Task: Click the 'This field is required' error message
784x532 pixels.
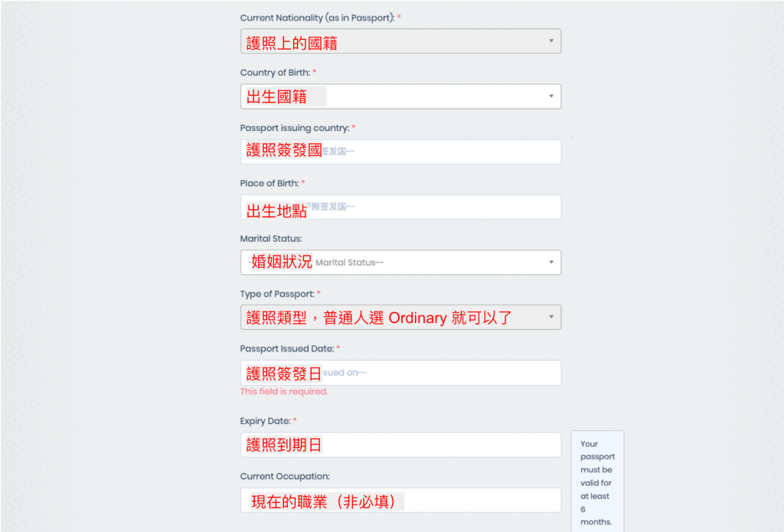Action: click(x=283, y=391)
